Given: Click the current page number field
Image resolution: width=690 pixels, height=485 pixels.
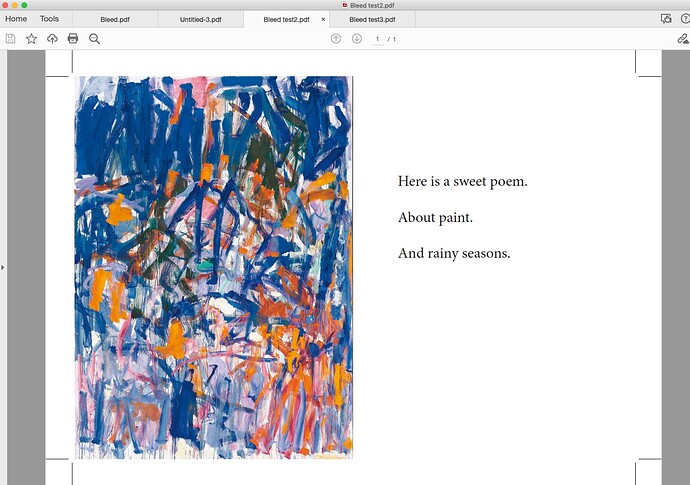Looking at the screenshot, I should pyautogui.click(x=378, y=39).
